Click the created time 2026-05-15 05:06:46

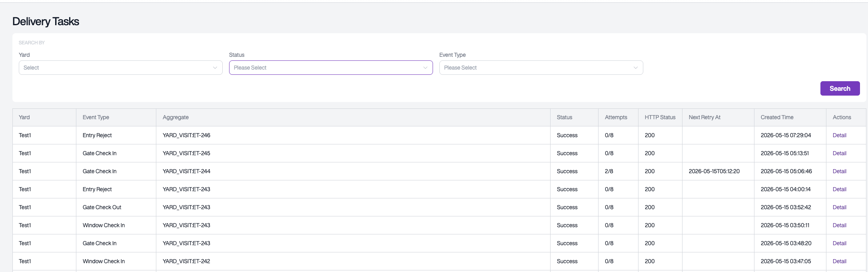[x=786, y=171]
